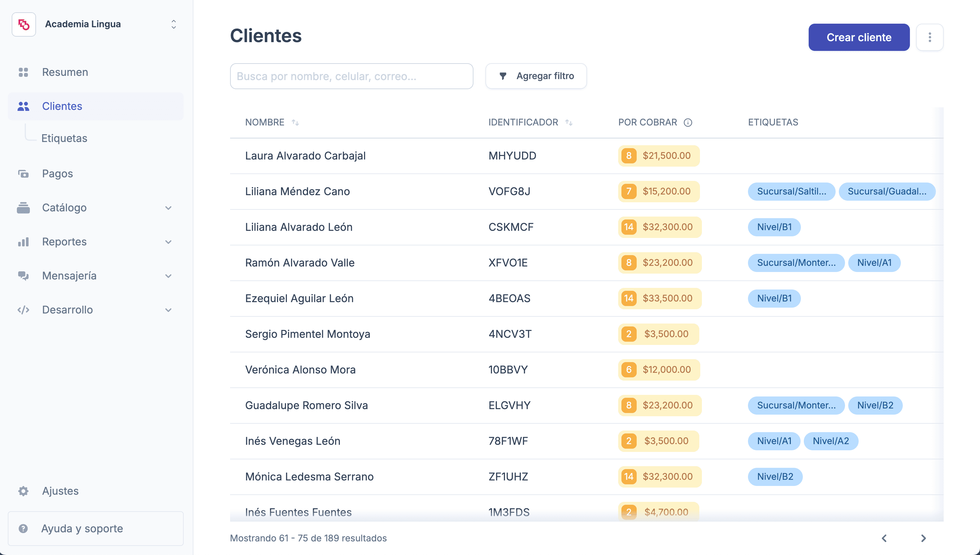Click the Crear cliente button
Image resolution: width=980 pixels, height=555 pixels.
click(859, 37)
